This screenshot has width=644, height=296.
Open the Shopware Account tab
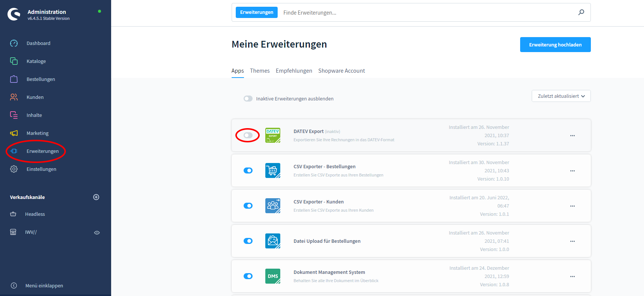(x=341, y=71)
